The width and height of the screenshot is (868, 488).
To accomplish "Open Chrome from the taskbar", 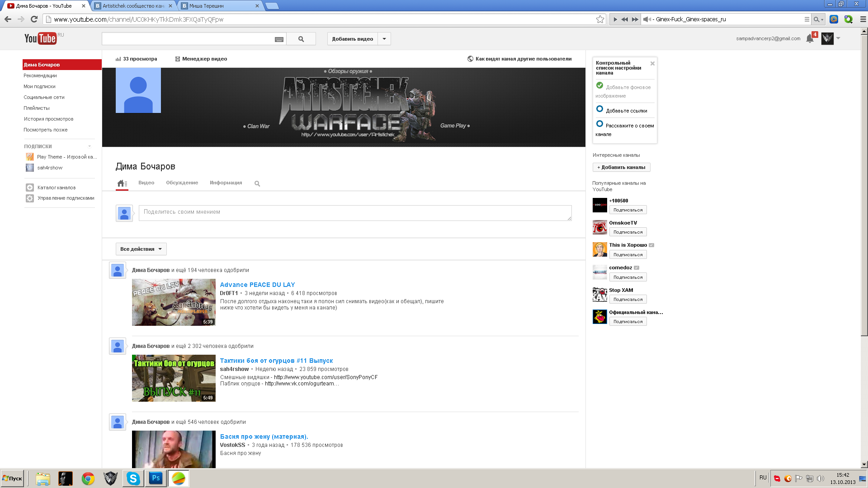I will (88, 479).
